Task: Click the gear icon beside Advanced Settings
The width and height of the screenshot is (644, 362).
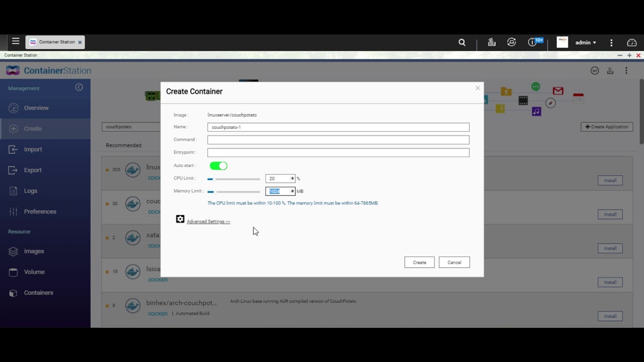Action: (x=180, y=219)
